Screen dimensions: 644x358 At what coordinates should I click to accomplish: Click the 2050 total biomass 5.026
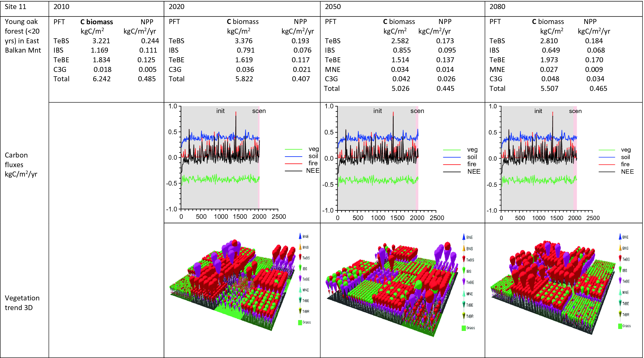[401, 88]
